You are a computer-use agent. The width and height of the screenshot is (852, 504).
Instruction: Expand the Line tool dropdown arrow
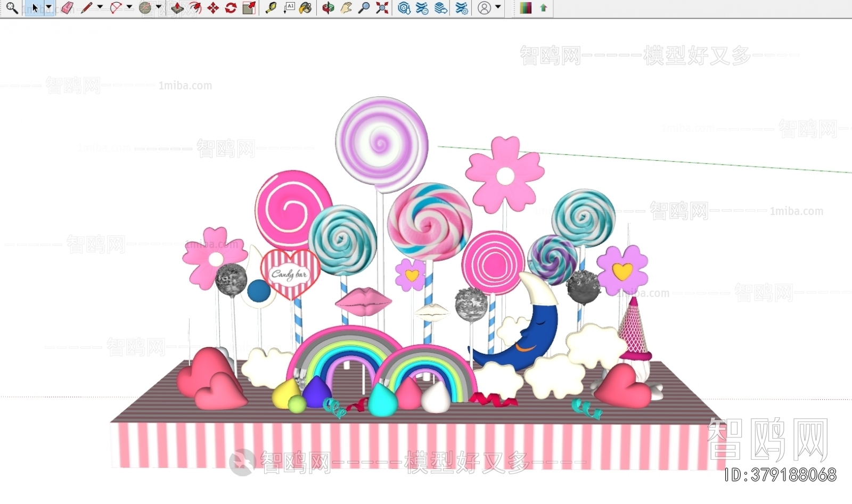(100, 7)
